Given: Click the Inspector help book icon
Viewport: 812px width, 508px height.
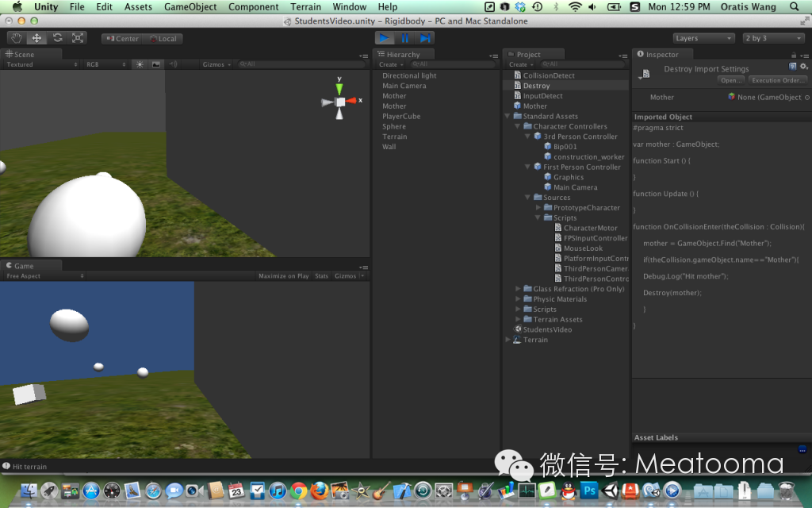Looking at the screenshot, I should pos(792,66).
